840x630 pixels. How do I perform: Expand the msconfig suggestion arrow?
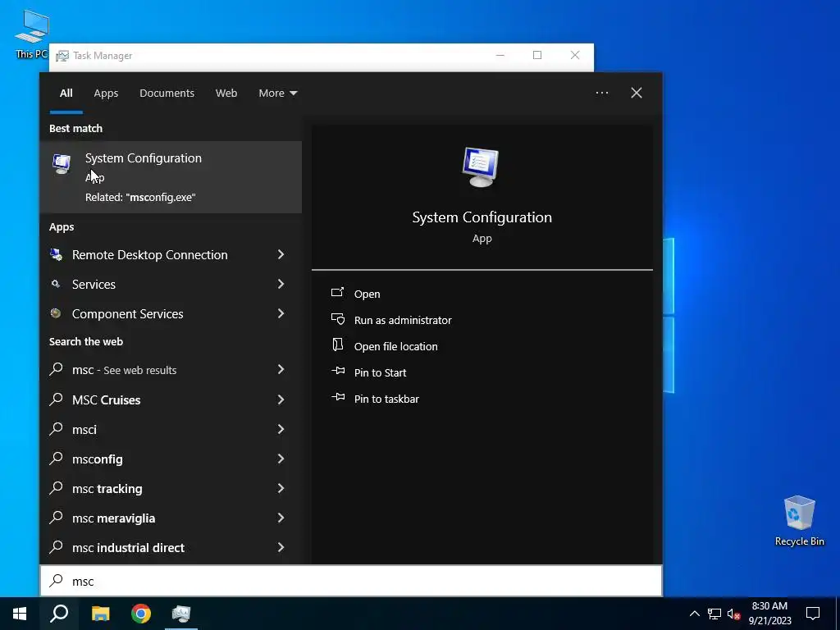coord(281,458)
